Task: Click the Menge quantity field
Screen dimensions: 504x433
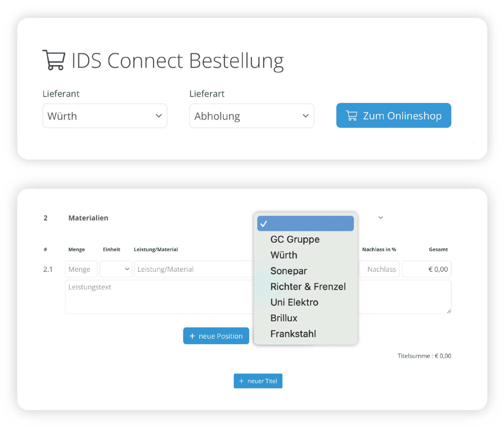Action: [81, 269]
